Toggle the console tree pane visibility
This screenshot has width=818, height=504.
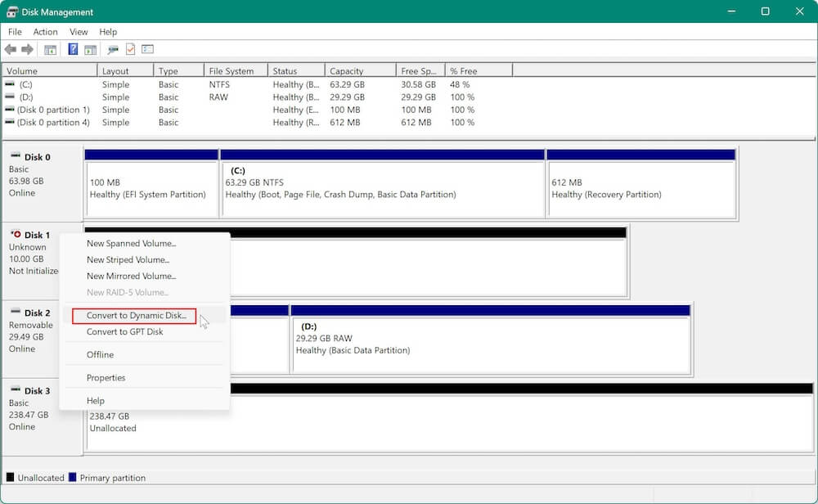[51, 49]
